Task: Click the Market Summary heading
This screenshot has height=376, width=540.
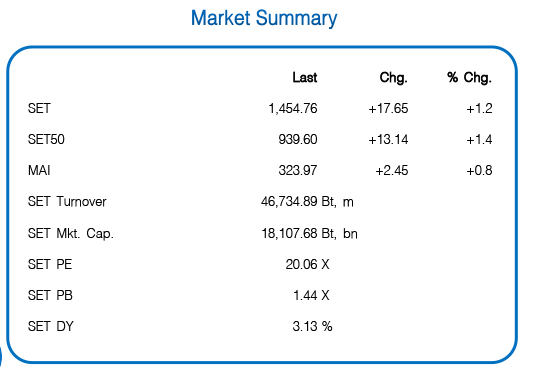Action: [264, 18]
